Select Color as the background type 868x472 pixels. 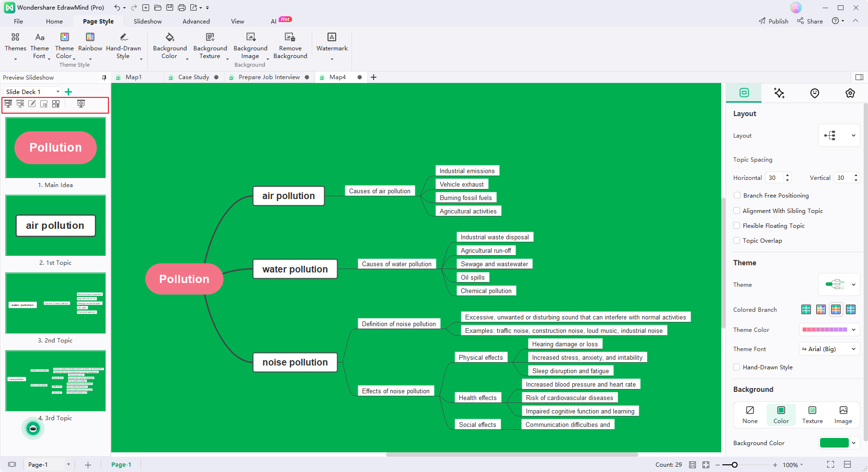pos(781,415)
